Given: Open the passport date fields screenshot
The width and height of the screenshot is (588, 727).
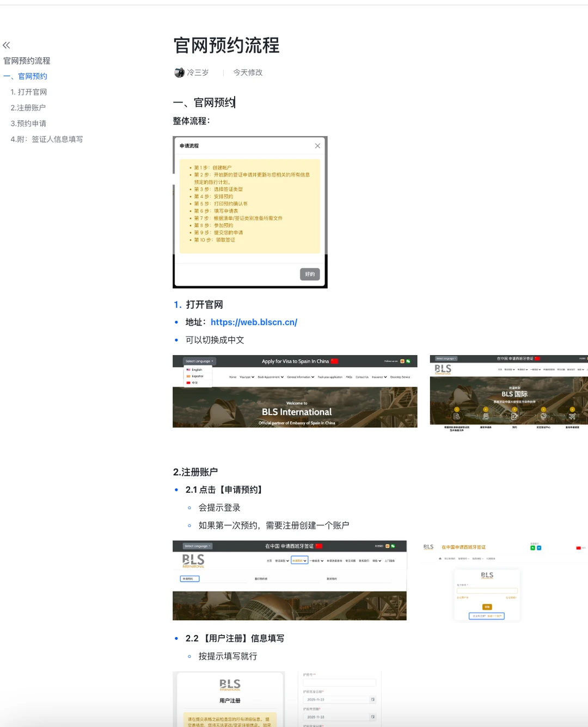Looking at the screenshot, I should (340, 699).
